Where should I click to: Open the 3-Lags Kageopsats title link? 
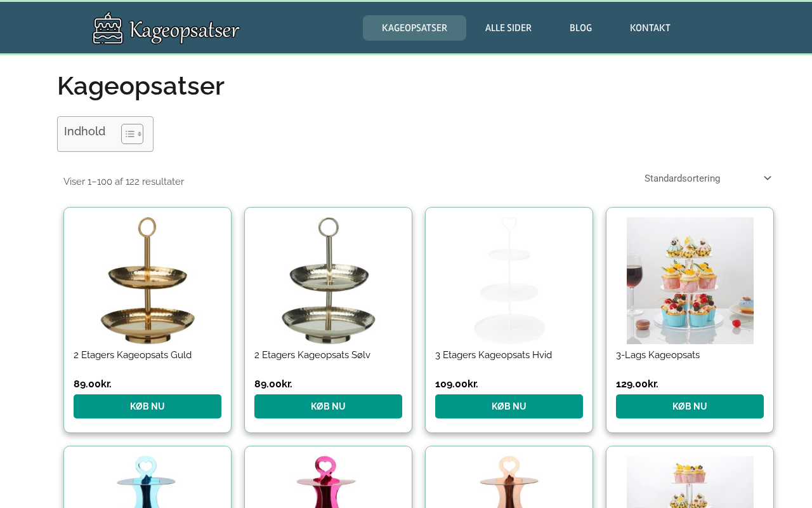(658, 355)
